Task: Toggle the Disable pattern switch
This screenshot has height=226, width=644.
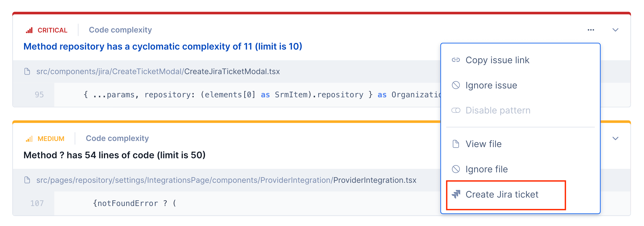Action: point(456,110)
